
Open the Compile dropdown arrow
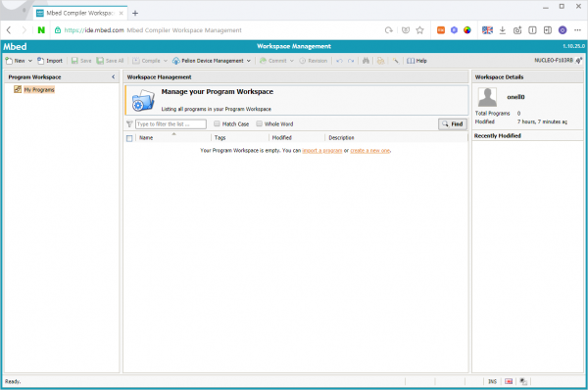point(165,61)
